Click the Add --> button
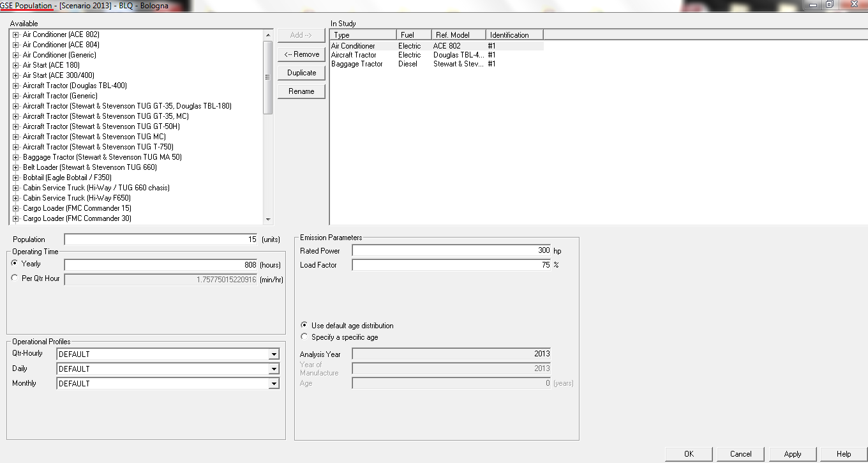 pyautogui.click(x=301, y=36)
